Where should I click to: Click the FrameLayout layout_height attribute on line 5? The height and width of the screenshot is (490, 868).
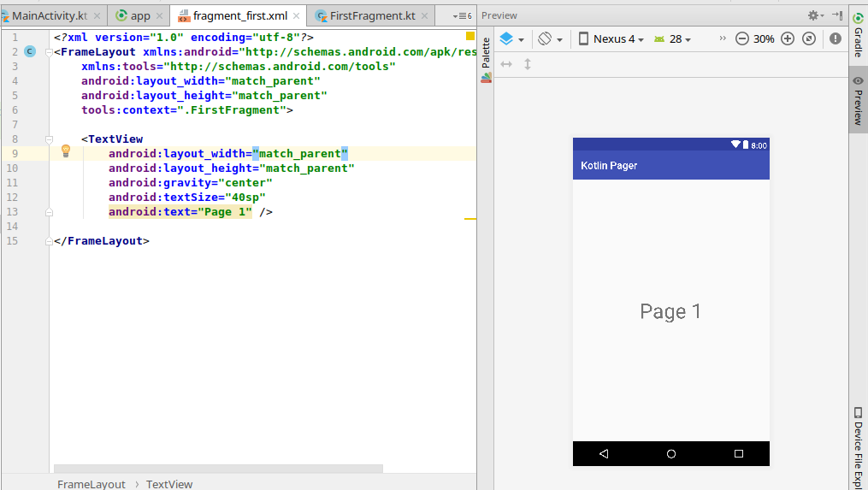(x=204, y=96)
